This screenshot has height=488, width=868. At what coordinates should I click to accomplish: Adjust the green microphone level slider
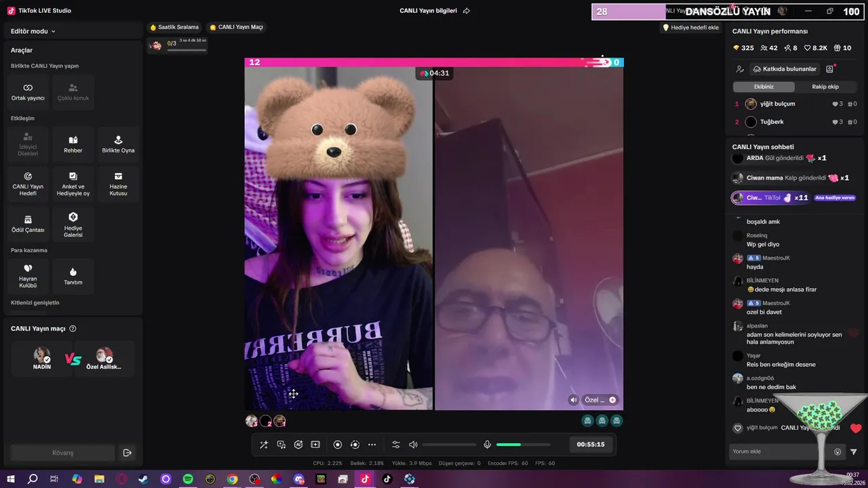tap(523, 445)
